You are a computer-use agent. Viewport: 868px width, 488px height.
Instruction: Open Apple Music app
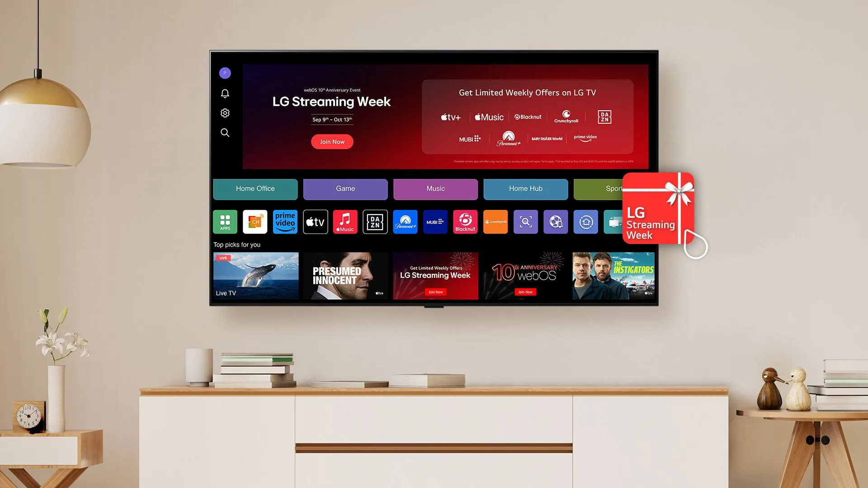tap(344, 221)
